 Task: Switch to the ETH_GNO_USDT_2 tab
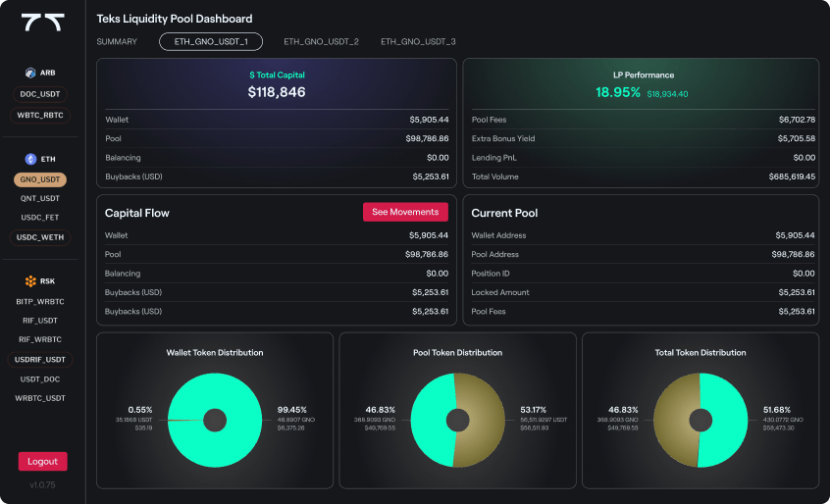(x=321, y=41)
